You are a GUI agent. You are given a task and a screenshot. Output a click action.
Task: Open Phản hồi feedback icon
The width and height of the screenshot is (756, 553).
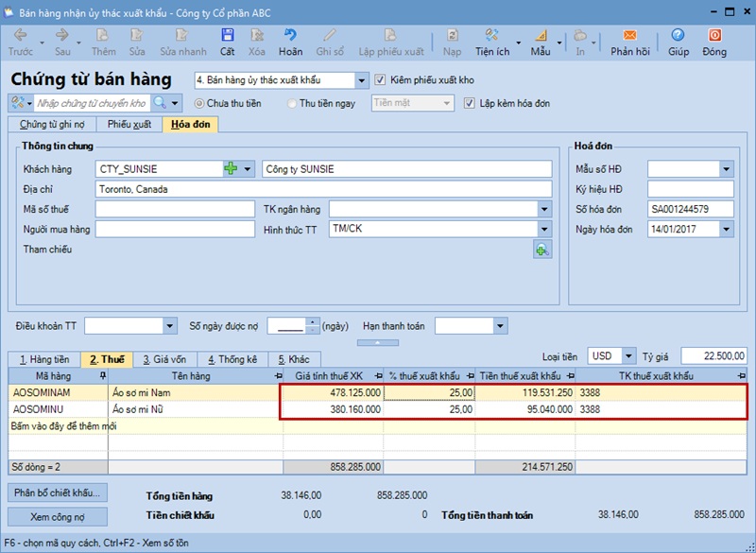(x=629, y=41)
